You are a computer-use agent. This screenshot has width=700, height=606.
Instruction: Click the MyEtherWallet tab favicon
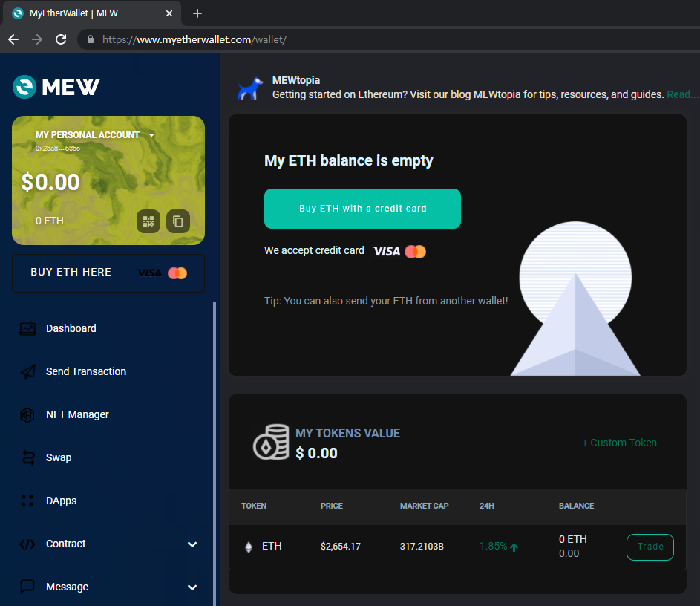(x=18, y=13)
